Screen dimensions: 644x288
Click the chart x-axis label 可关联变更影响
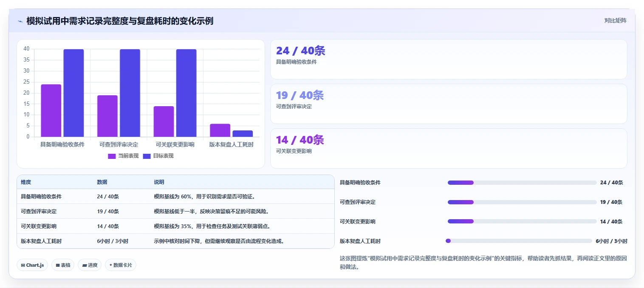(175, 144)
